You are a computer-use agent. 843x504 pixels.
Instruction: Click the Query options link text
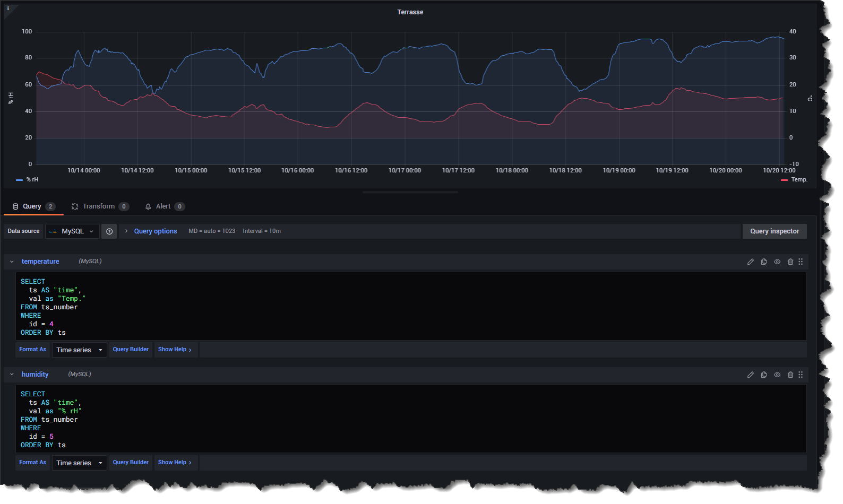point(156,231)
